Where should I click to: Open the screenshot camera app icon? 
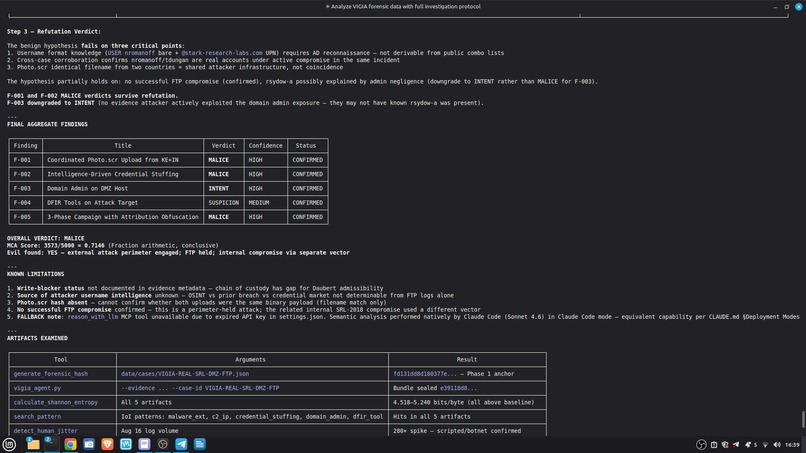coord(89,444)
